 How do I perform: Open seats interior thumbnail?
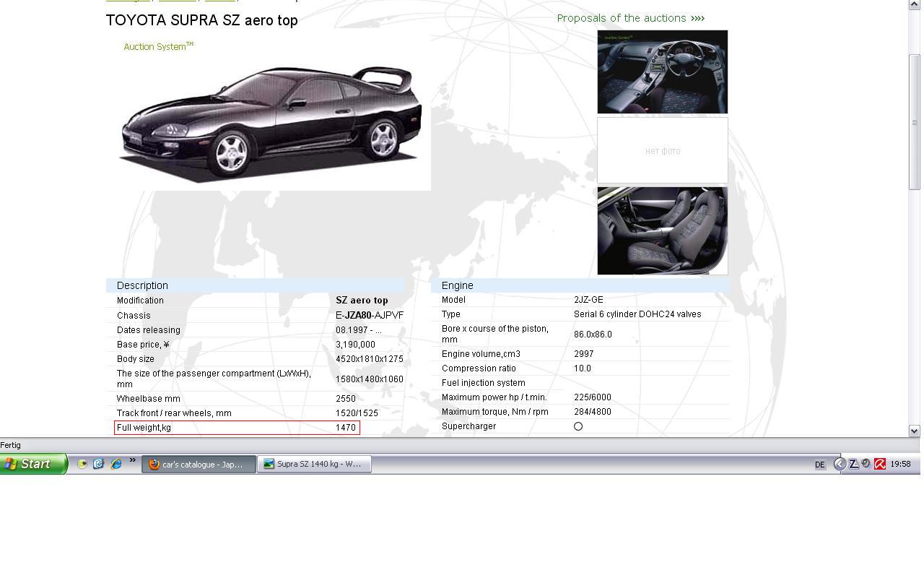click(663, 230)
